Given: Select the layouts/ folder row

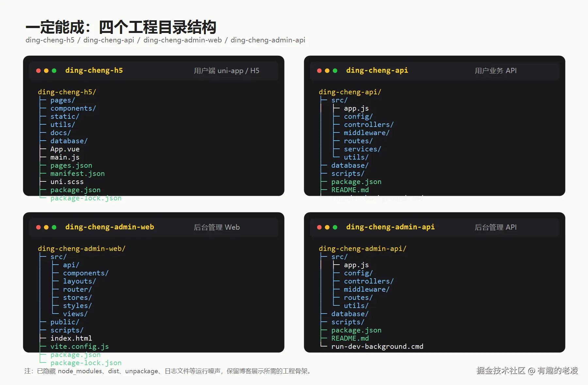Looking at the screenshot, I should (x=79, y=282).
